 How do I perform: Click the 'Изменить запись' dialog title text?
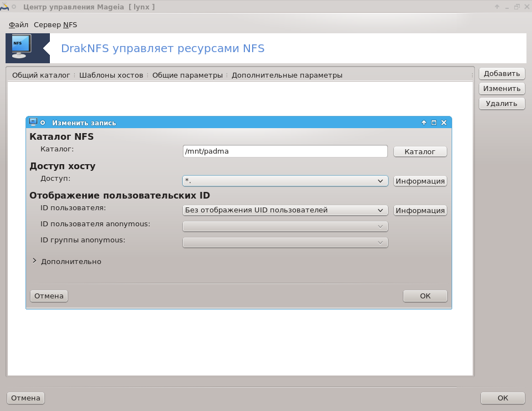pos(84,123)
